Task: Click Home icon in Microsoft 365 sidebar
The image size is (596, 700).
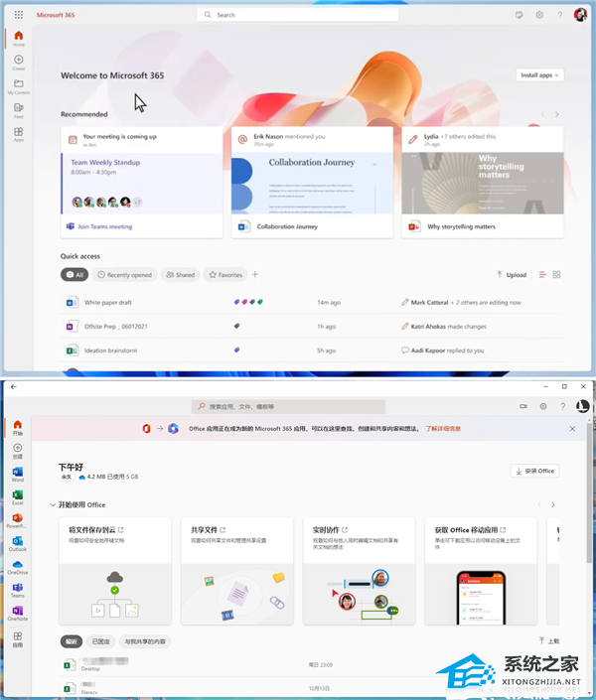Action: pos(18,38)
